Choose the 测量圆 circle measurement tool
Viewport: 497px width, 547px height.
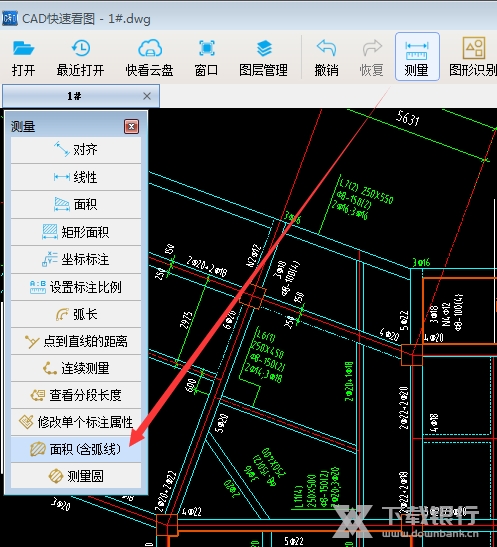76,476
